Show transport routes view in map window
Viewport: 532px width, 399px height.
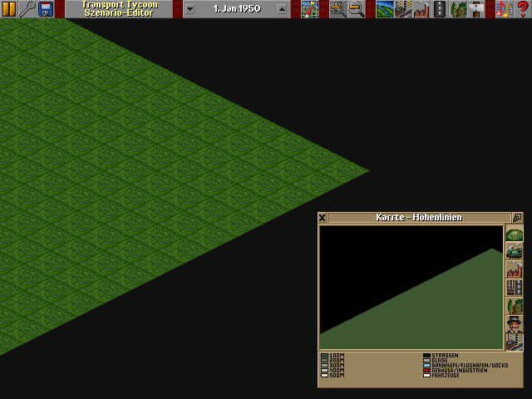(515, 288)
